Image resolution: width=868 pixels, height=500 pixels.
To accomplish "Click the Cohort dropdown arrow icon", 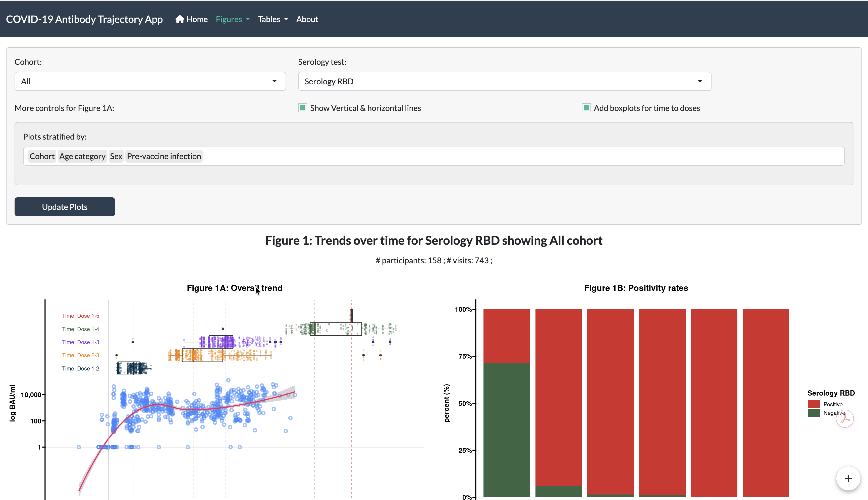I will pyautogui.click(x=274, y=81).
